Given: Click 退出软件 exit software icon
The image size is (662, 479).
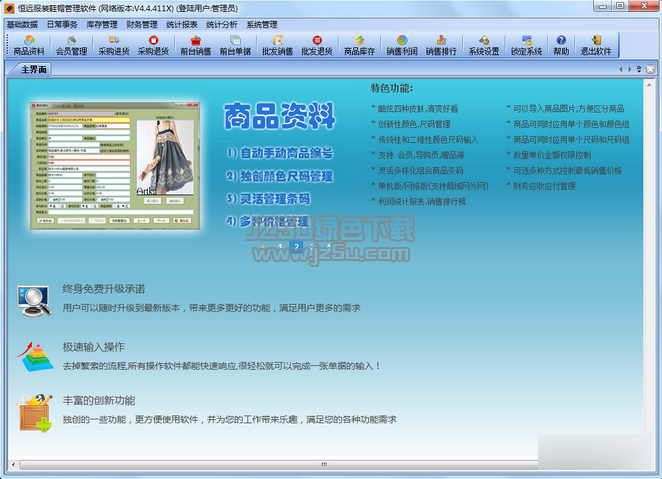Looking at the screenshot, I should 596,45.
